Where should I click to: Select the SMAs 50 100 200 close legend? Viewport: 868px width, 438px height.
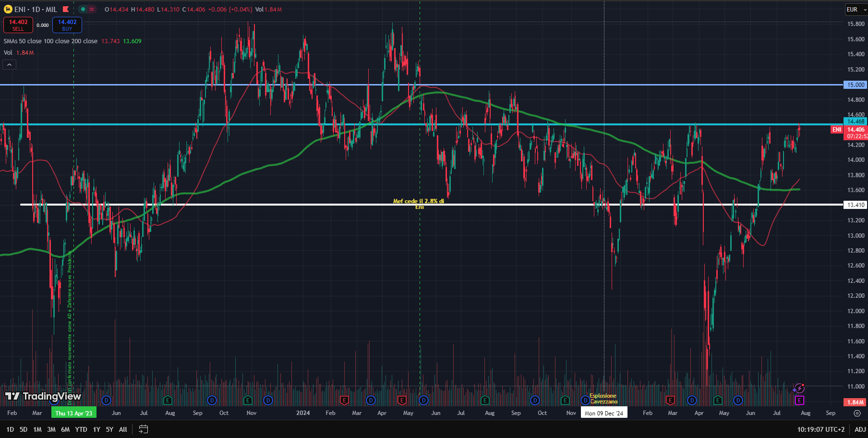point(50,41)
